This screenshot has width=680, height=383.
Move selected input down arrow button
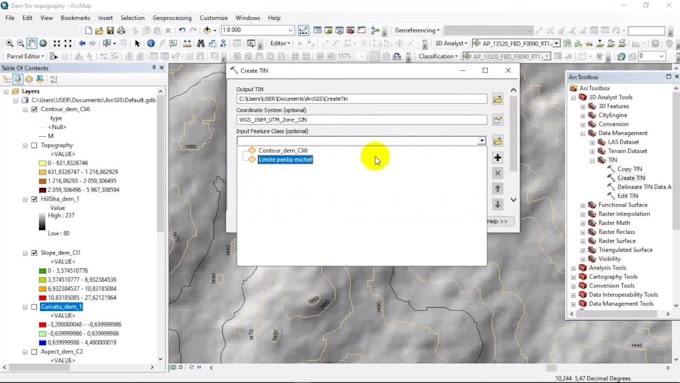coord(497,204)
